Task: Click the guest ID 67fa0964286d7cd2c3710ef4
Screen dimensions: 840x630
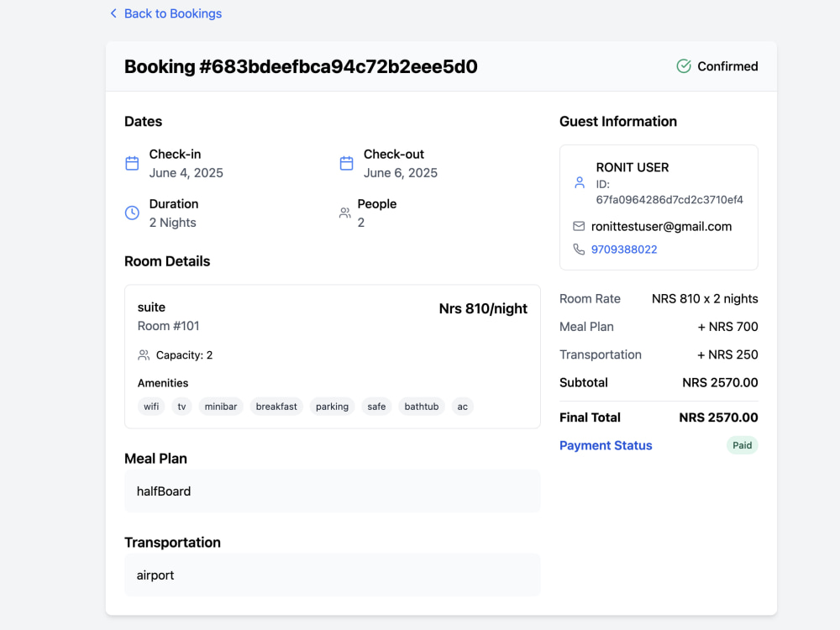Action: [669, 200]
